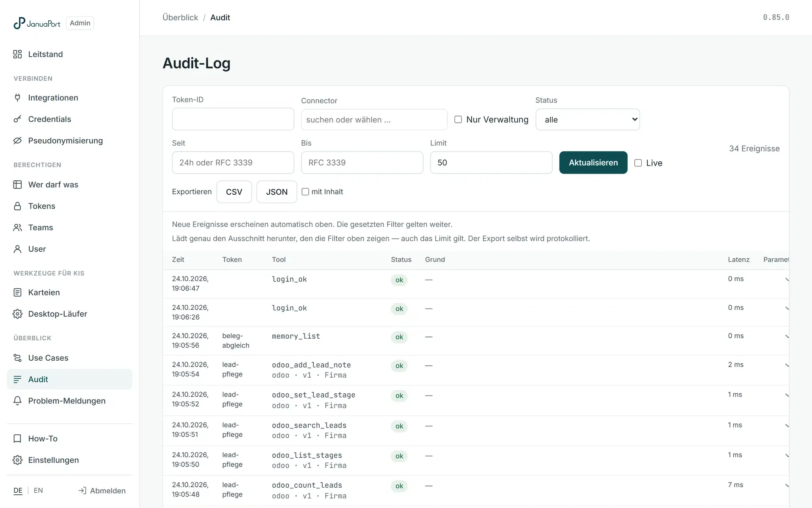Viewport: 812px width, 508px height.
Task: Click the Bis RFC 3339 input
Action: tap(362, 163)
